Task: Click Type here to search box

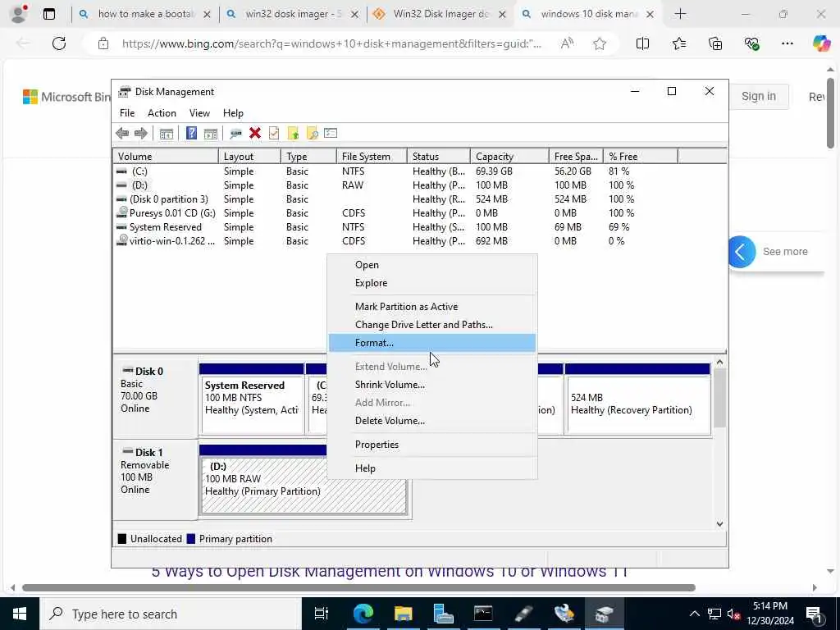Action: (171, 614)
